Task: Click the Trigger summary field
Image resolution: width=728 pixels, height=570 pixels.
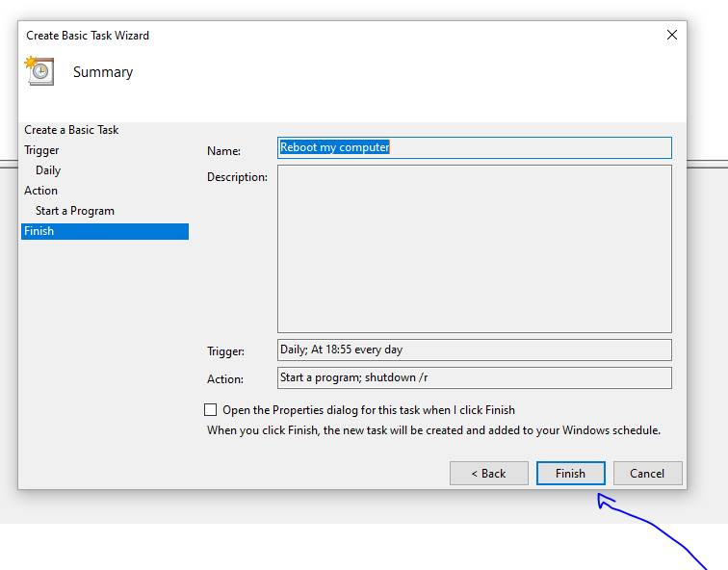Action: pos(475,350)
